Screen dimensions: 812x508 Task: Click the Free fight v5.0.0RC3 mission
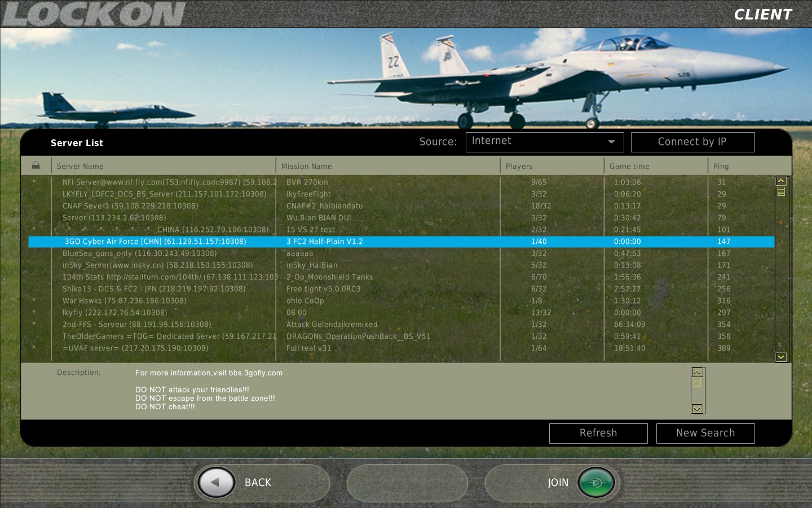coord(323,289)
